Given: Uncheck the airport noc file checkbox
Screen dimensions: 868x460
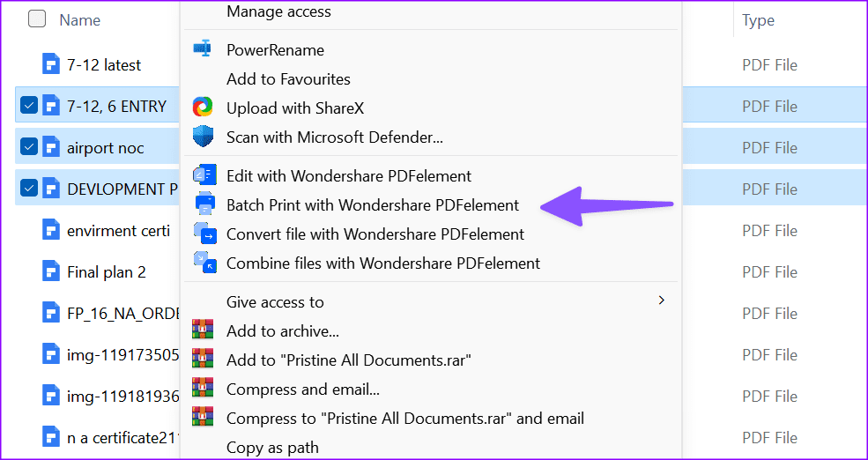Looking at the screenshot, I should tap(29, 147).
